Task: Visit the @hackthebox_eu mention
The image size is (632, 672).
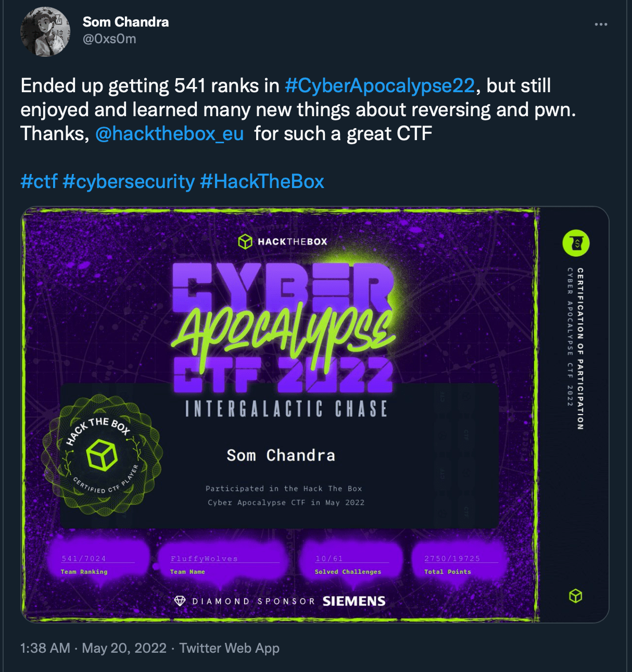Action: tap(170, 134)
